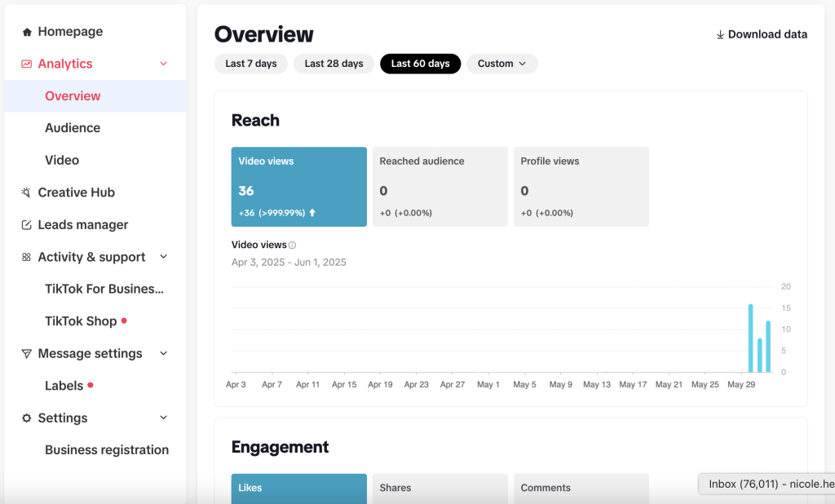835x504 pixels.
Task: Click the Activity & support grid icon
Action: (x=27, y=257)
